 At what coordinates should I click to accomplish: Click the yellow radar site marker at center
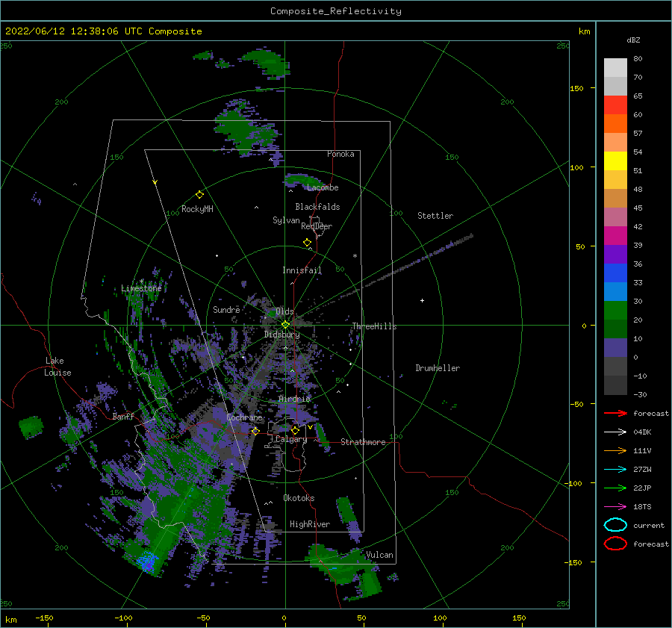(x=285, y=325)
